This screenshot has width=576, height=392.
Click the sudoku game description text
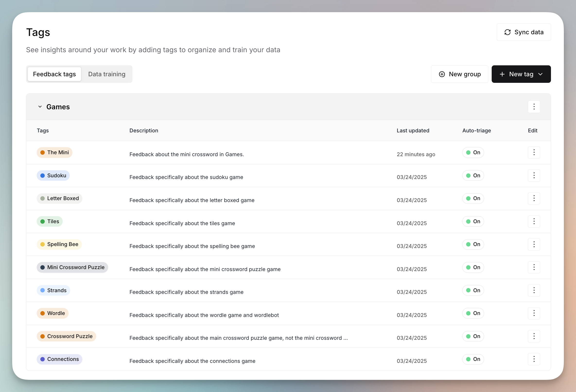click(x=186, y=177)
